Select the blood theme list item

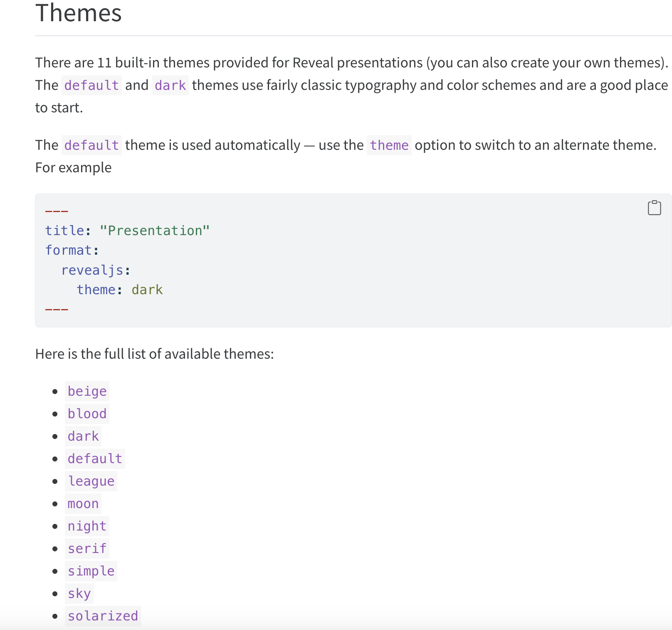(87, 414)
